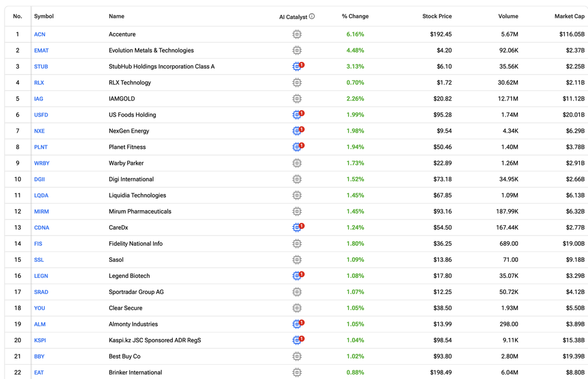
Task: Open the NexGen Energy AI Catalyst notification
Action: [x=298, y=130]
